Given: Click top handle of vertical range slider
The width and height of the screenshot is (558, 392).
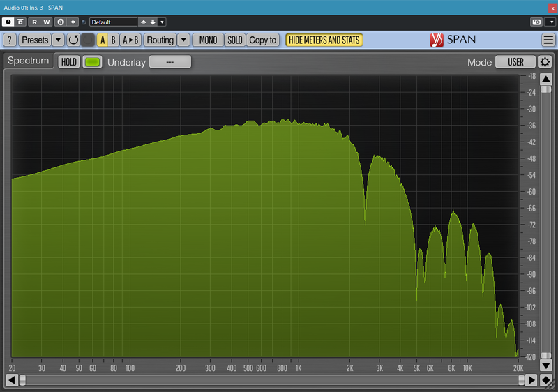Looking at the screenshot, I should click(546, 89).
